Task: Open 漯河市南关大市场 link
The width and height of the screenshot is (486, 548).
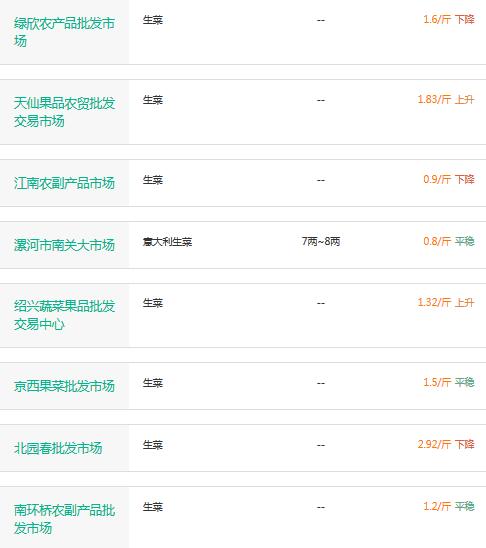Action: click(64, 245)
